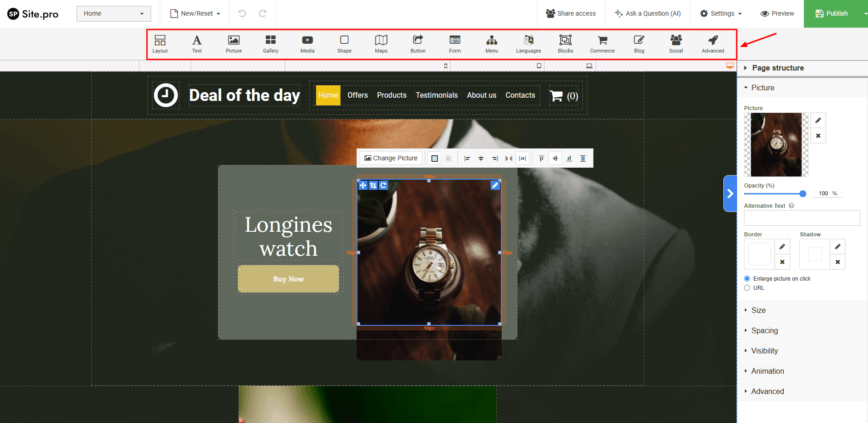Click the crop icon on selected picture
868x423 pixels.
tap(373, 185)
